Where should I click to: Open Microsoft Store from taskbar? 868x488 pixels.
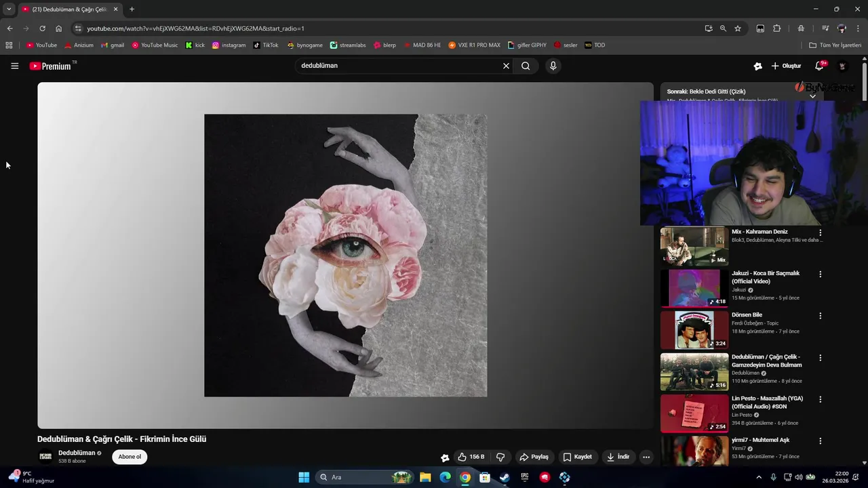point(485,477)
